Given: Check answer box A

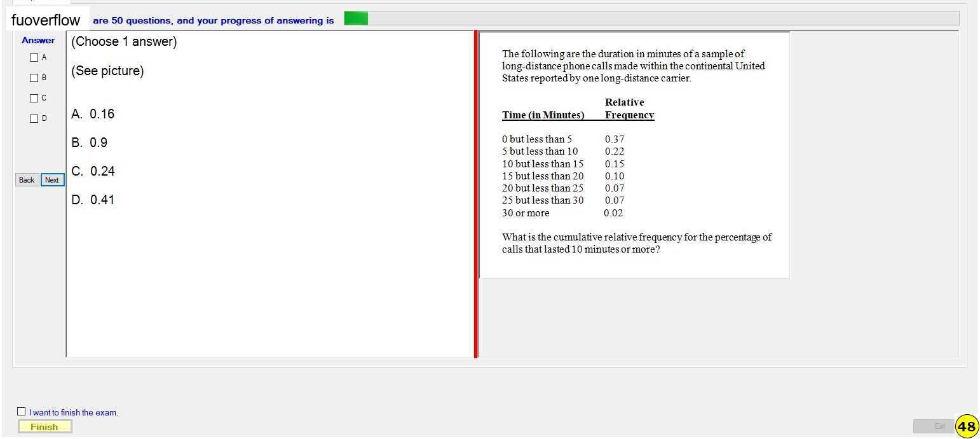Looking at the screenshot, I should click(34, 57).
